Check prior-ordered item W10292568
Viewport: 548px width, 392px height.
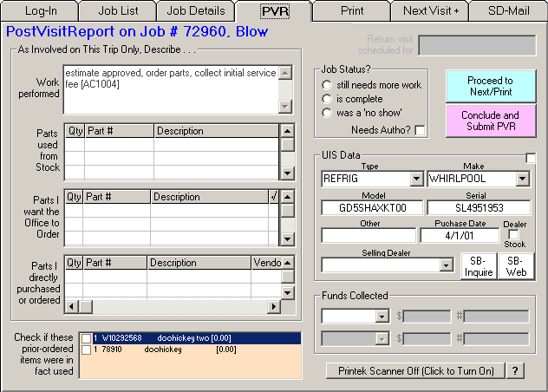click(87, 338)
